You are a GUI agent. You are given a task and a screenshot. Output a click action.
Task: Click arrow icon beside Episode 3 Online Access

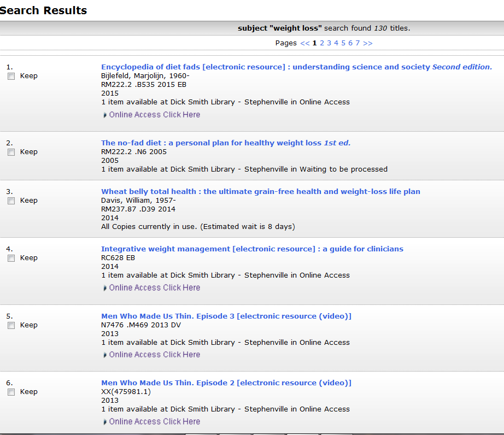(105, 355)
